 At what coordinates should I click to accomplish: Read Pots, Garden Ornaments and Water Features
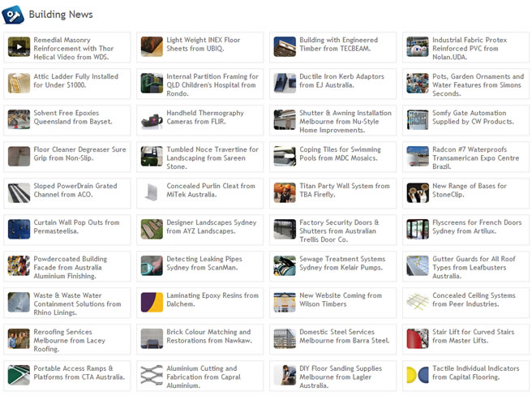pyautogui.click(x=478, y=85)
